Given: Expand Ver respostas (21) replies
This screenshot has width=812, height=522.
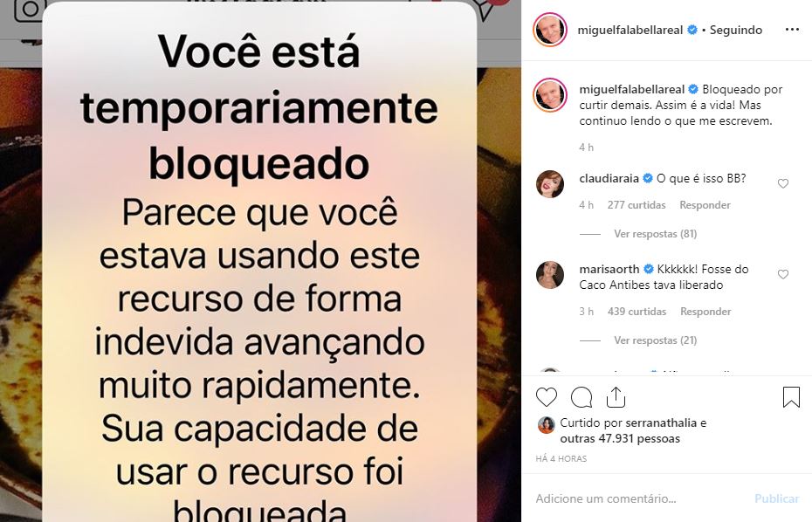Looking at the screenshot, I should [655, 340].
